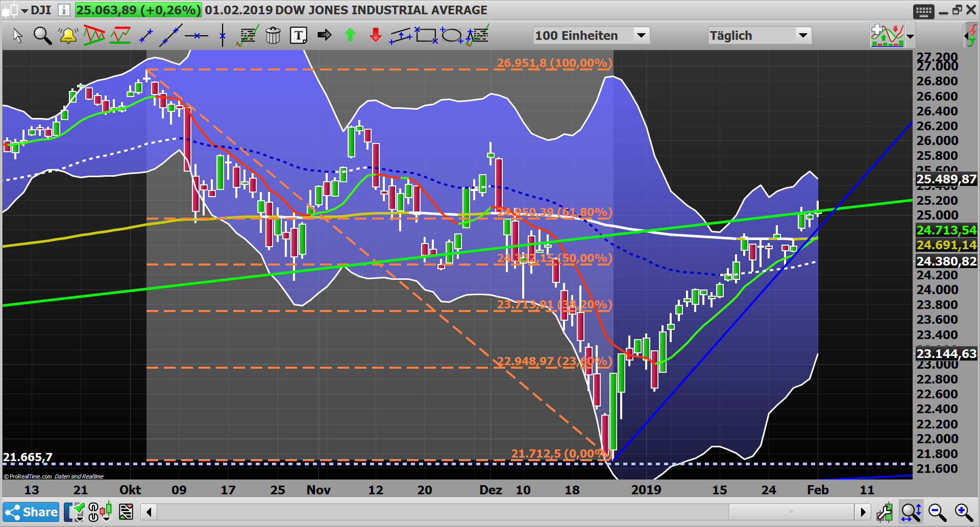Select the long trend line drawing tool
Screen dimensions: 980x527
170,35
